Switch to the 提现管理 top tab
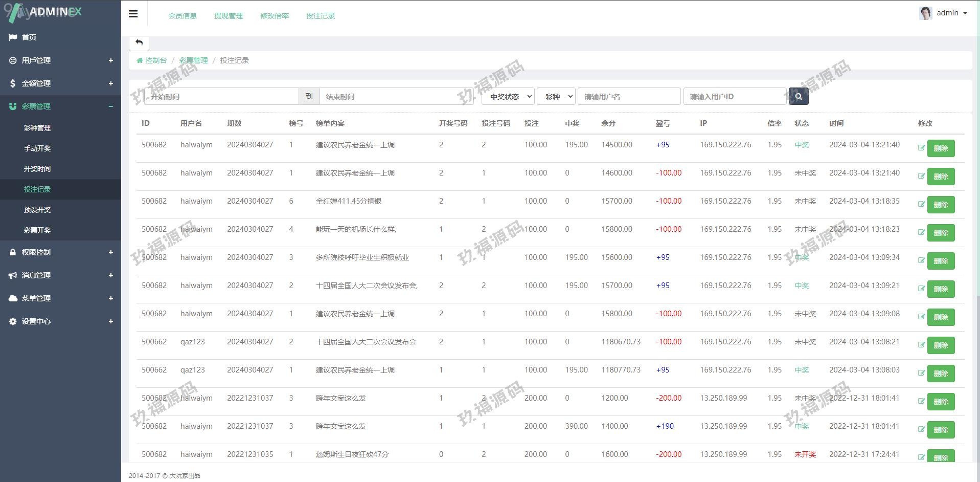 tap(228, 16)
